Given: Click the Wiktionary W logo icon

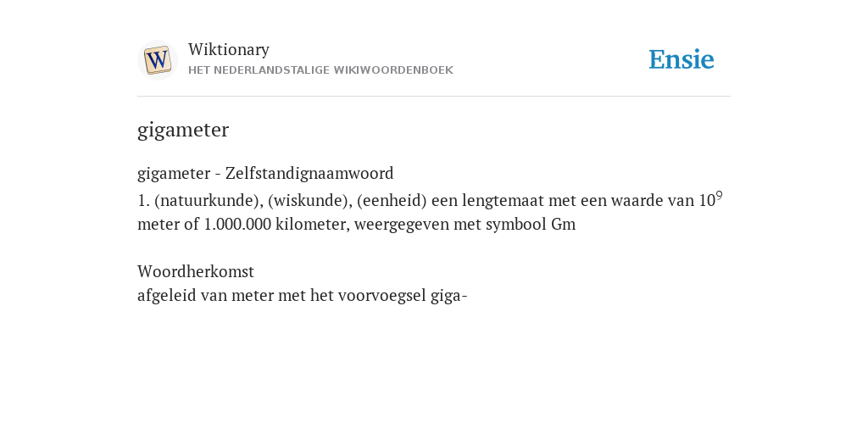Looking at the screenshot, I should pos(157,60).
